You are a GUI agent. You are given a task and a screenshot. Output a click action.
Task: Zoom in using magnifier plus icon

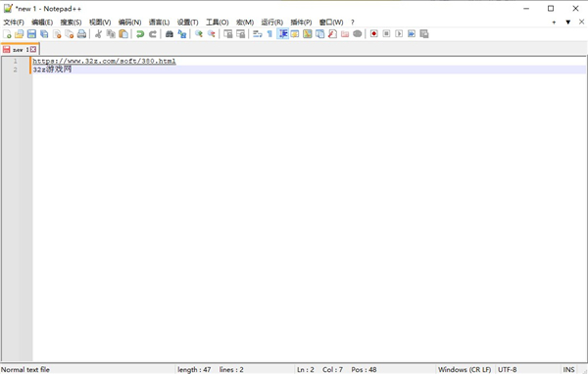199,34
